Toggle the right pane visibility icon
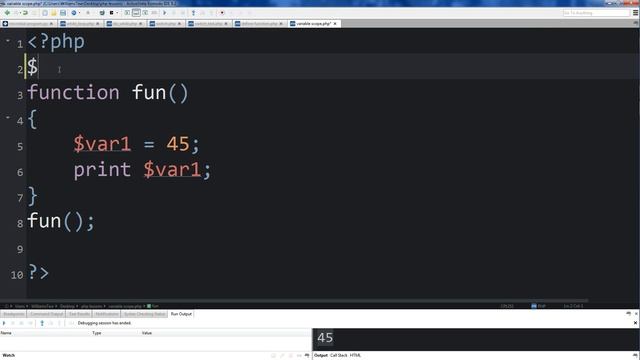The width and height of the screenshot is (640, 360). pos(145,13)
